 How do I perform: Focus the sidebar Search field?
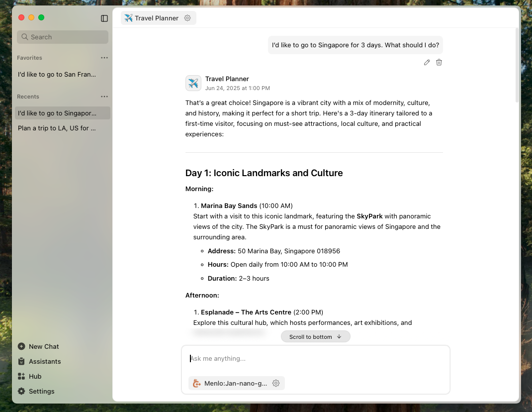63,37
